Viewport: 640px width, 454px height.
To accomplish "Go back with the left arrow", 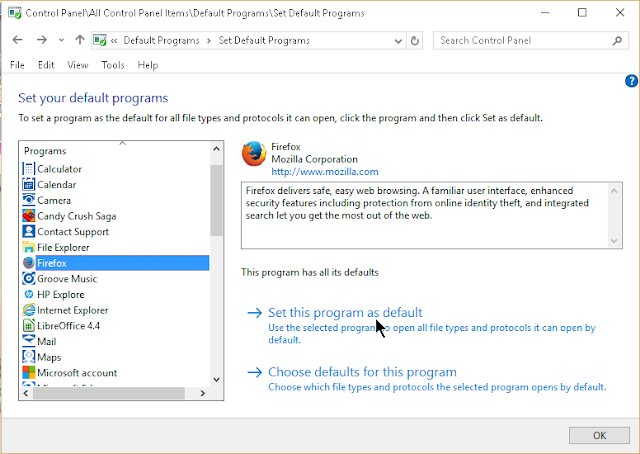I will pyautogui.click(x=18, y=40).
